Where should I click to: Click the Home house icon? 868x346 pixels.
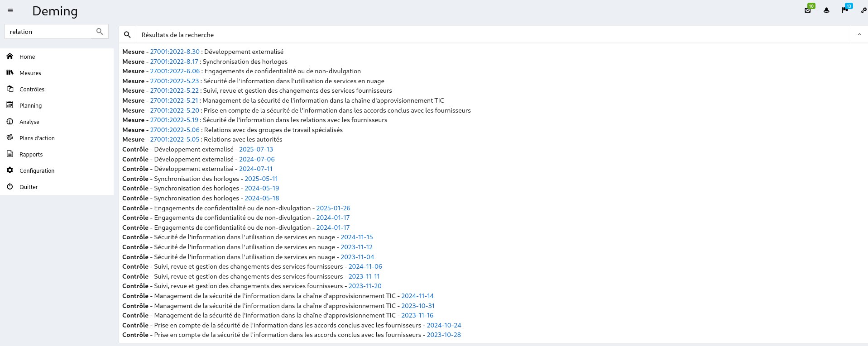(10, 56)
